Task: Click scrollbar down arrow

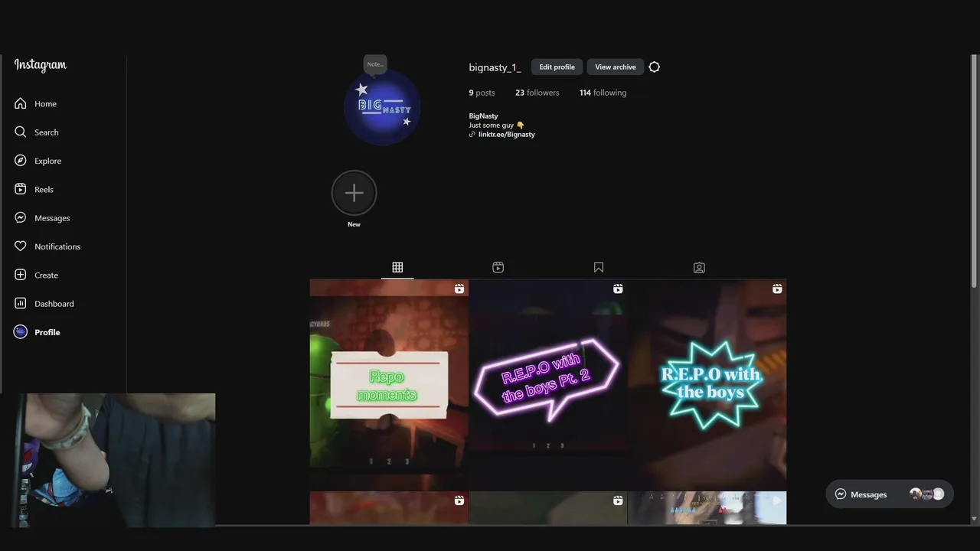Action: pyautogui.click(x=975, y=520)
